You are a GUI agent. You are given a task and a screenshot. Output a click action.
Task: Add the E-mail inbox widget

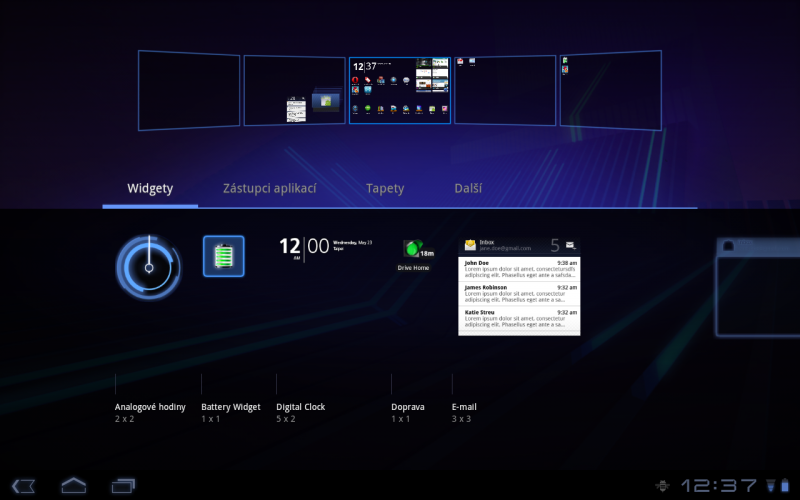coord(518,286)
